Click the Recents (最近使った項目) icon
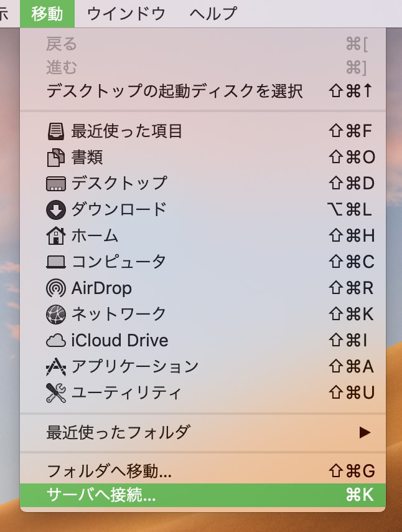This screenshot has width=402, height=532. (55, 131)
